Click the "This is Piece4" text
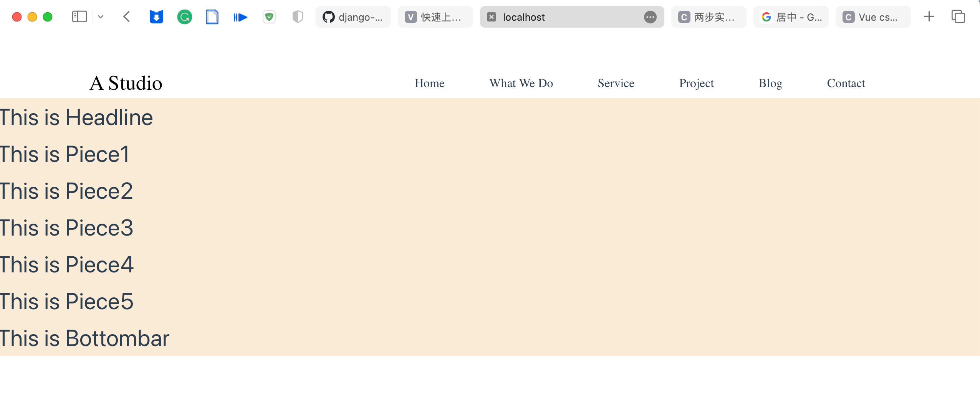This screenshot has height=399, width=980. coord(67,265)
